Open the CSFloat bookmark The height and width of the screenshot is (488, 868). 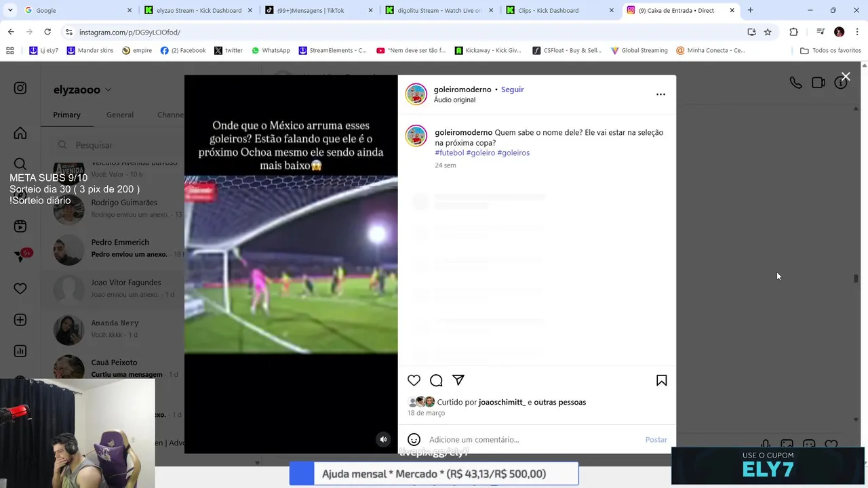(x=567, y=50)
